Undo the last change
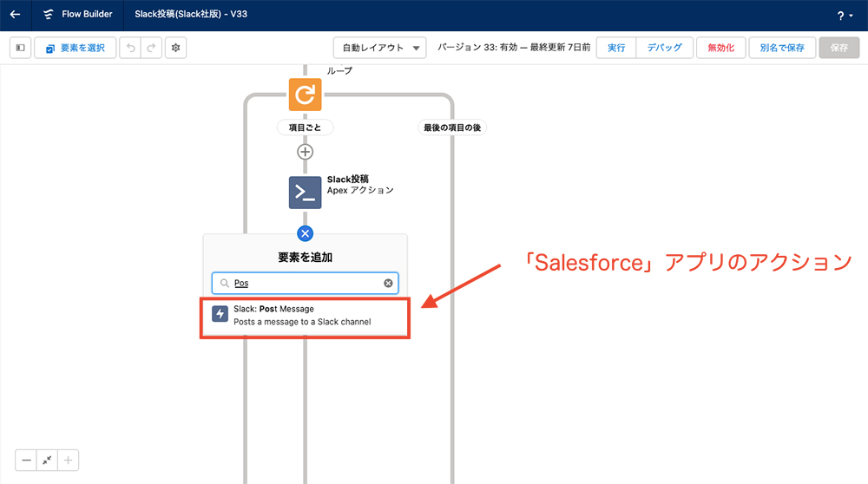Viewport: 868px width, 484px height. click(131, 48)
